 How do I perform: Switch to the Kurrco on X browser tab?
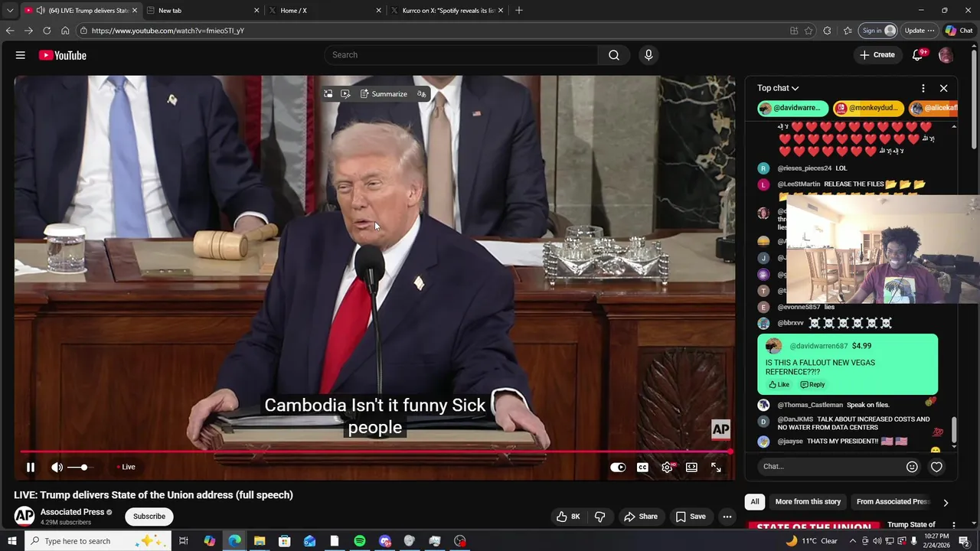coord(447,11)
